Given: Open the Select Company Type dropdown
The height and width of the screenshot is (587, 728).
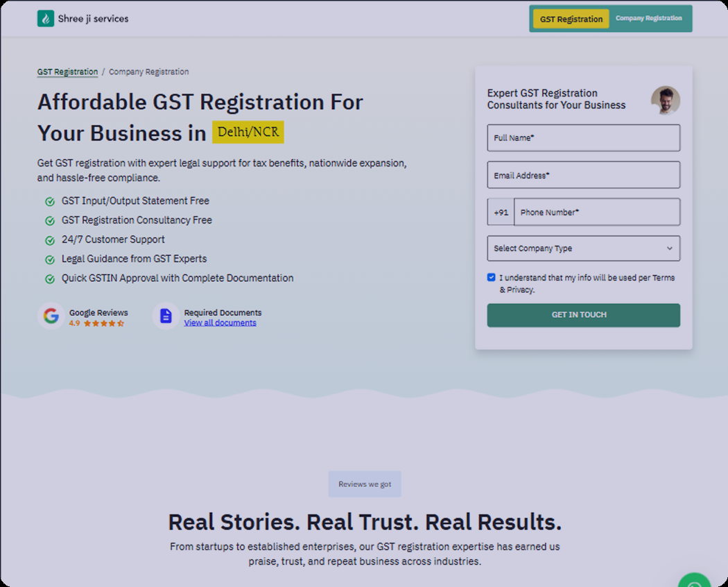Looking at the screenshot, I should [x=583, y=248].
